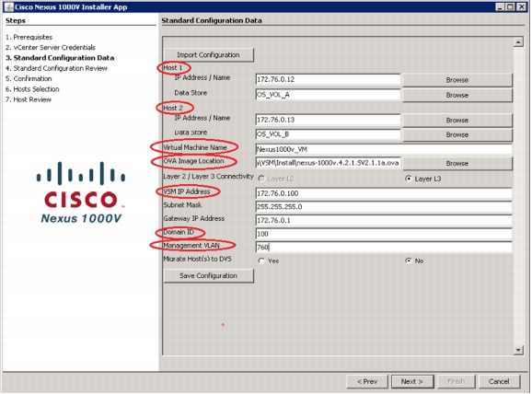532x394 pixels.
Task: Choose No for Migrate Host(s) to DVS
Action: click(409, 261)
